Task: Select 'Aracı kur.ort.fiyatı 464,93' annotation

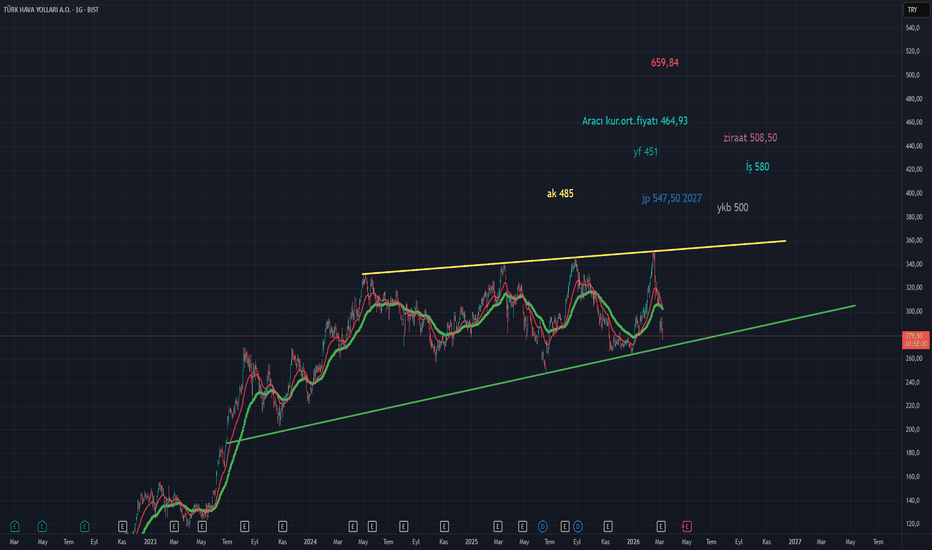Action: (x=635, y=121)
